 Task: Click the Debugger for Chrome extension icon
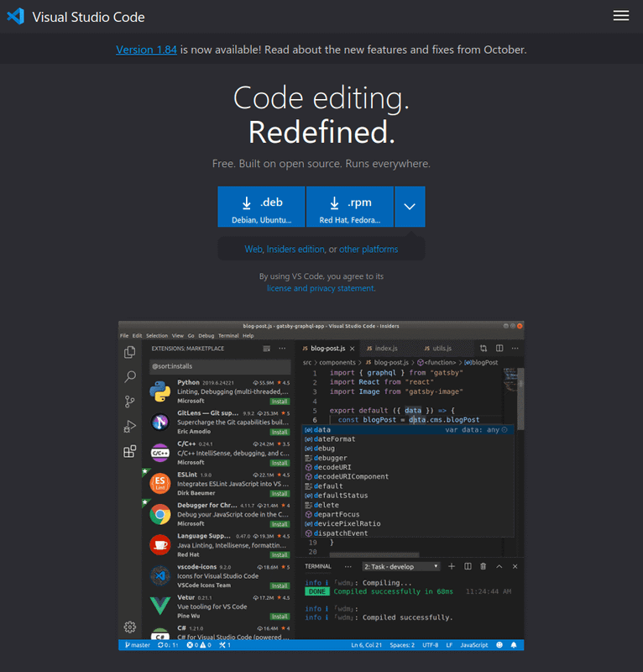click(x=160, y=514)
